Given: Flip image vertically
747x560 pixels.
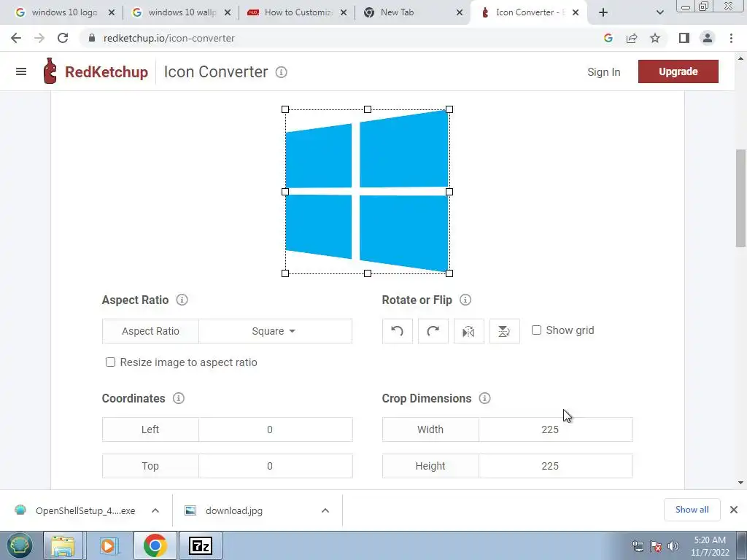Looking at the screenshot, I should tap(505, 331).
